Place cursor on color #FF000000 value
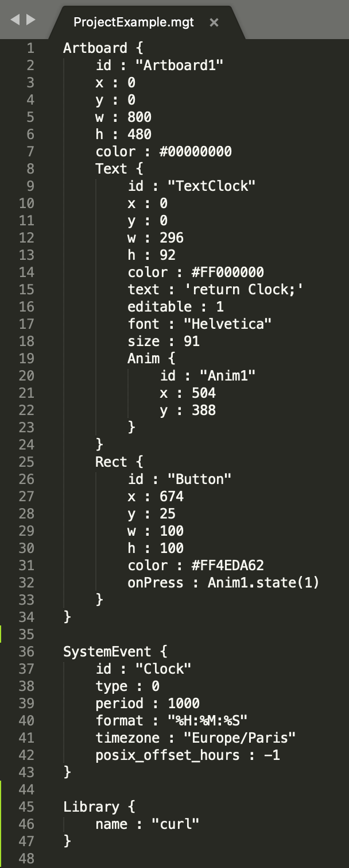 pos(228,272)
